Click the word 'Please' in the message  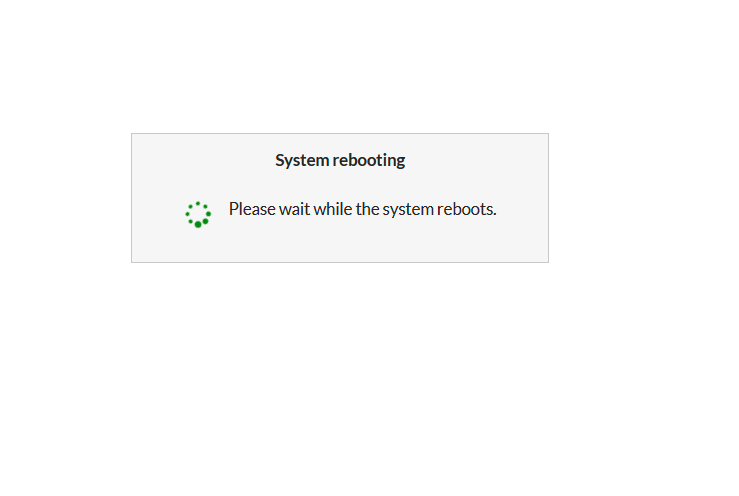(x=252, y=209)
